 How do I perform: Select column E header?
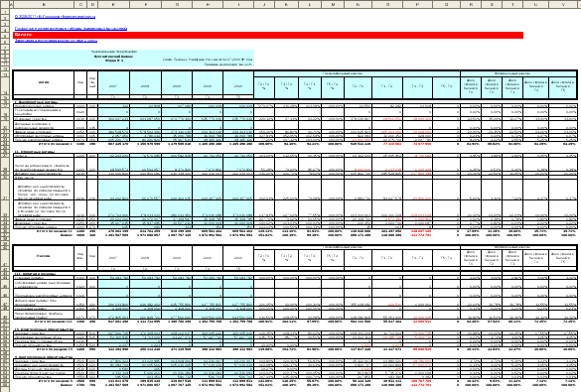click(113, 4)
